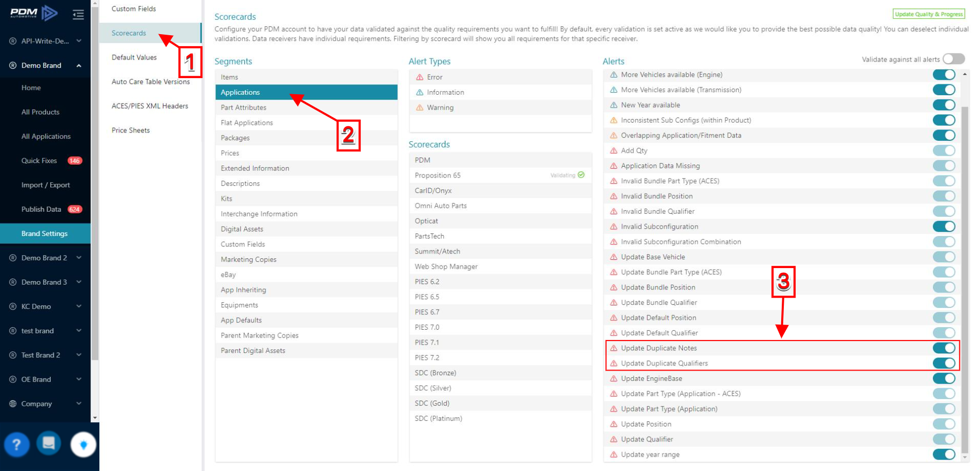Click the icon beside Inconsistent Sub Configs
980x471 pixels.
[x=614, y=120]
